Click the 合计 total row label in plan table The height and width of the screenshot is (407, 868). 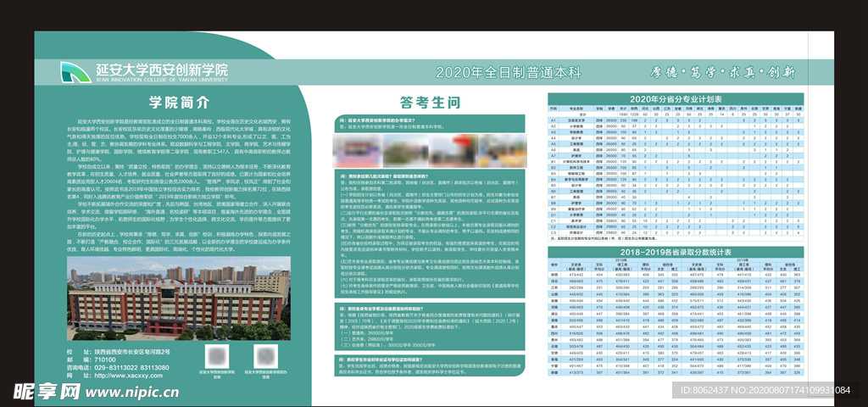click(583, 114)
